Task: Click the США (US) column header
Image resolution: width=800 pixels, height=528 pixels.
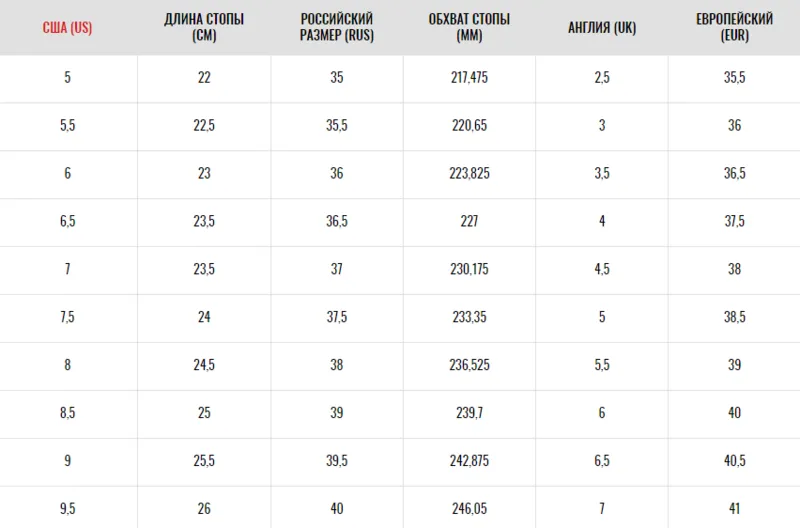Action: (67, 28)
